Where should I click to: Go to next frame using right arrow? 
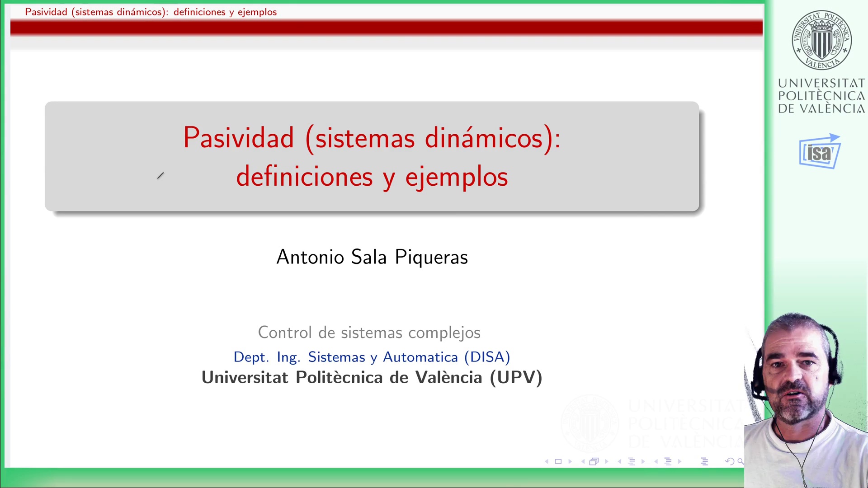tap(607, 461)
